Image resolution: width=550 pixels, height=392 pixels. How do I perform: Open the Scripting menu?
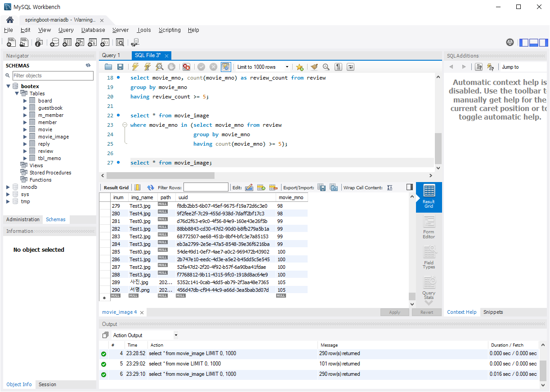pyautogui.click(x=170, y=30)
